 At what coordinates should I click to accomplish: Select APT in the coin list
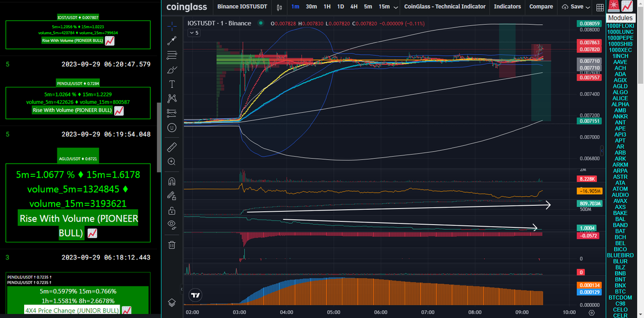[x=620, y=141]
